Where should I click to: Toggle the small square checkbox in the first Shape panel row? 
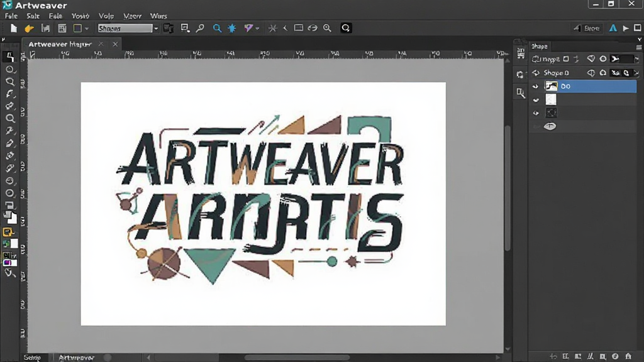click(566, 59)
